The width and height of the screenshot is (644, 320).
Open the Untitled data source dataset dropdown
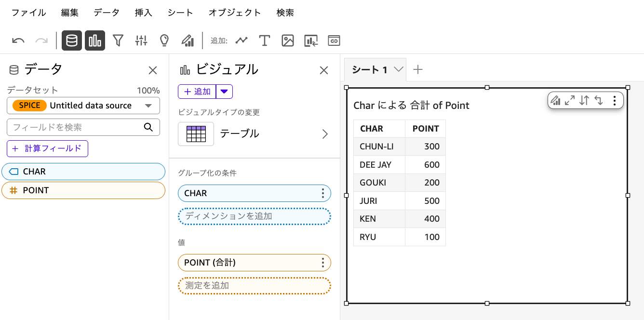(83, 106)
